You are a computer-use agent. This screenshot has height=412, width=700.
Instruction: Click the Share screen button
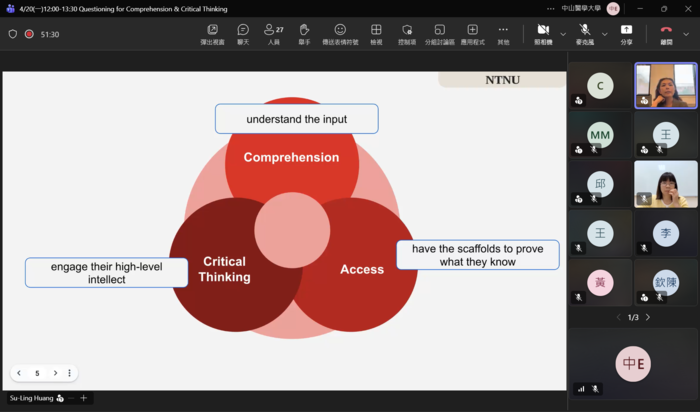click(626, 33)
